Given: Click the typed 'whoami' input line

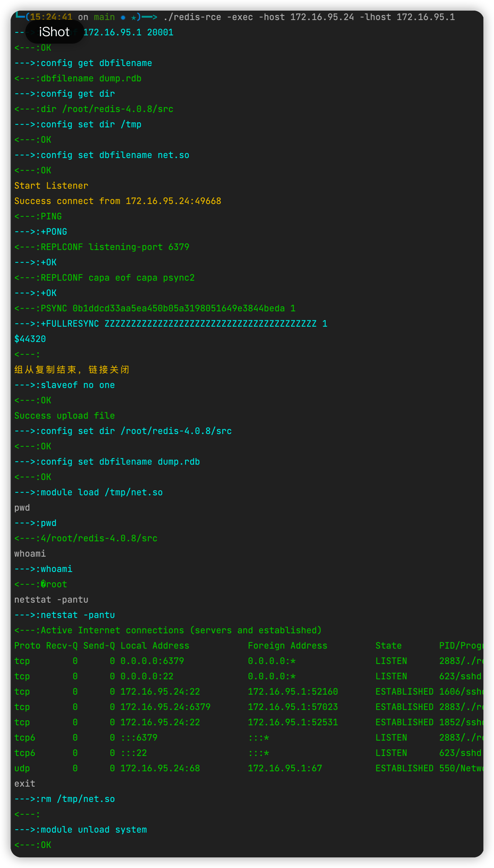Looking at the screenshot, I should (30, 553).
